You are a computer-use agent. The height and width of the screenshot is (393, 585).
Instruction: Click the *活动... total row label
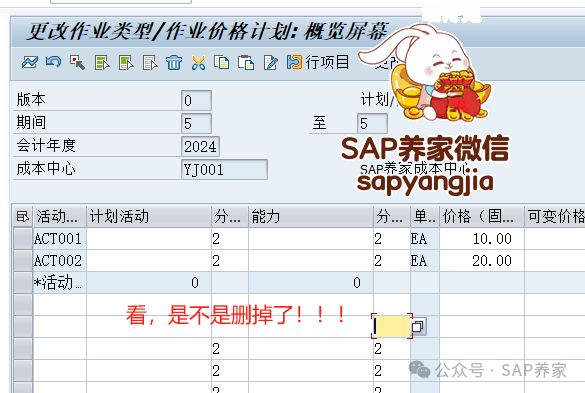tap(60, 283)
